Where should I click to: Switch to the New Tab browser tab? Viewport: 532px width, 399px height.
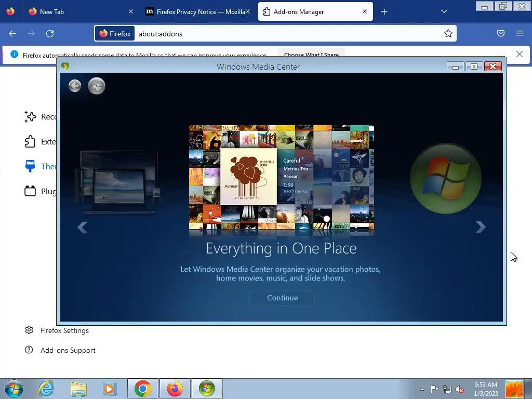tap(81, 11)
